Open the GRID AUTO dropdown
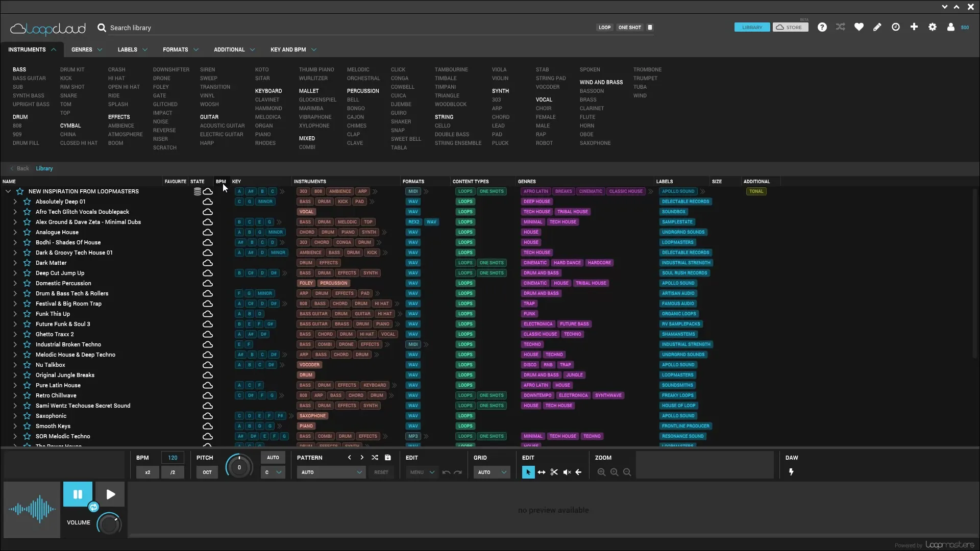The height and width of the screenshot is (551, 980). pyautogui.click(x=492, y=472)
